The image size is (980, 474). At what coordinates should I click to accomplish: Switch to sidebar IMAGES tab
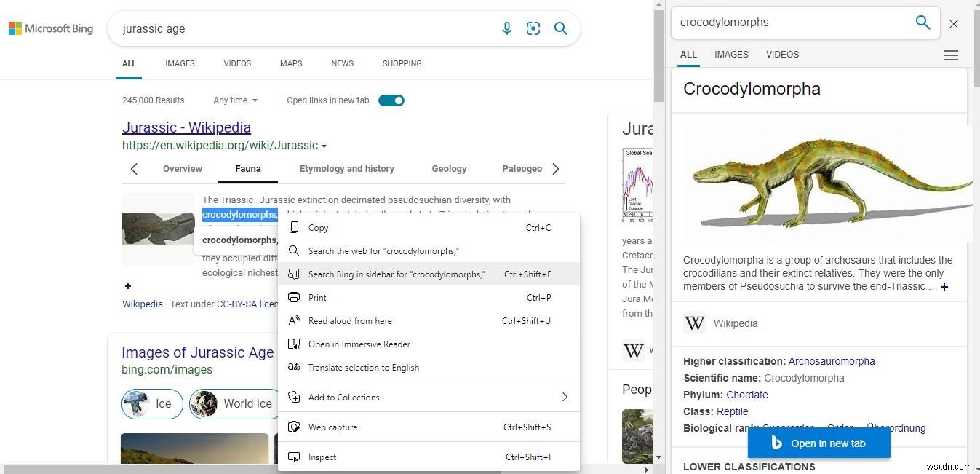(x=731, y=55)
